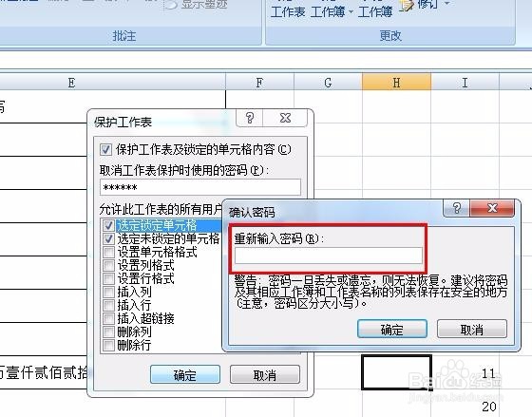This screenshot has height=417, width=532.
Task: Select column F header
Action: coord(259,83)
